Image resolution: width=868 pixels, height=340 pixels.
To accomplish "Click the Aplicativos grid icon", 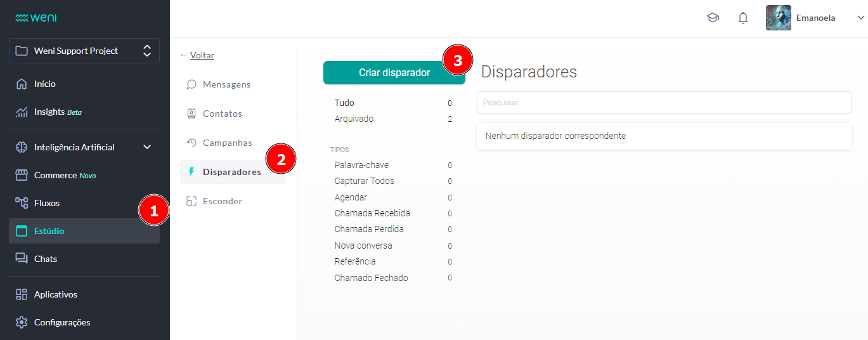I will click(22, 294).
